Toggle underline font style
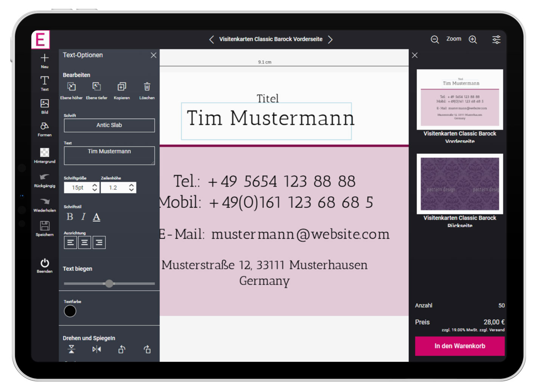The width and height of the screenshot is (537, 392). click(96, 217)
